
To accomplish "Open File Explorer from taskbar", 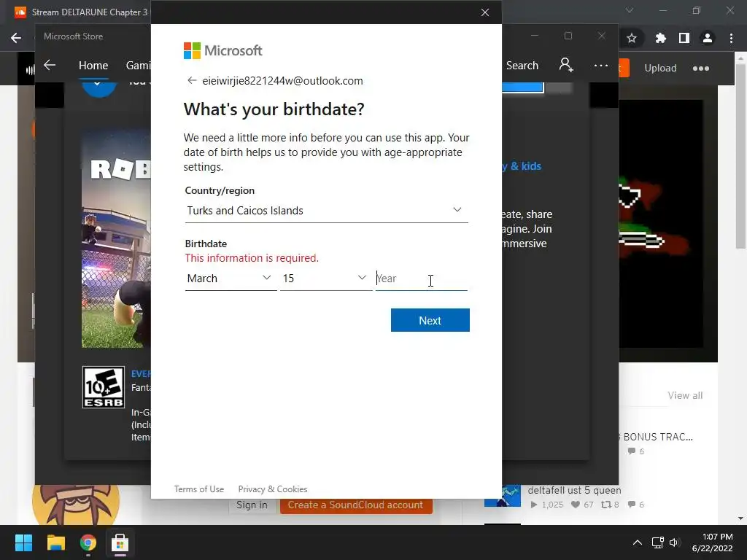I will point(55,542).
